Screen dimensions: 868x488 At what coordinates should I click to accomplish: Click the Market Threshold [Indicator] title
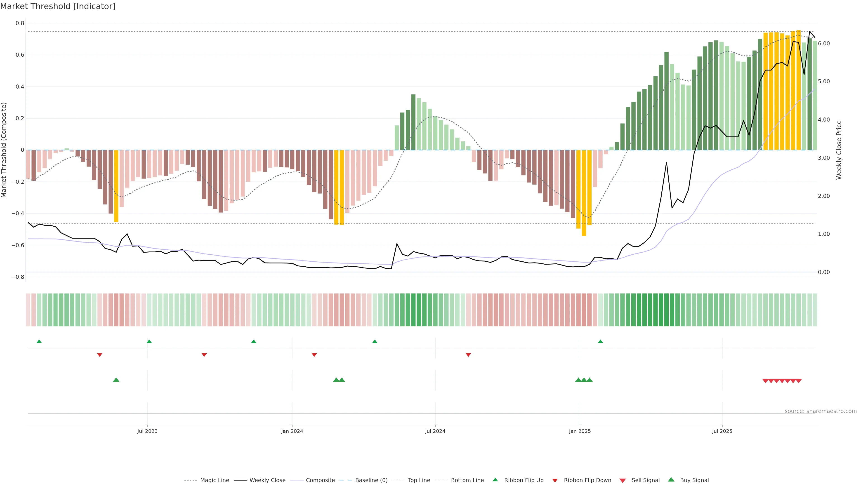(58, 6)
